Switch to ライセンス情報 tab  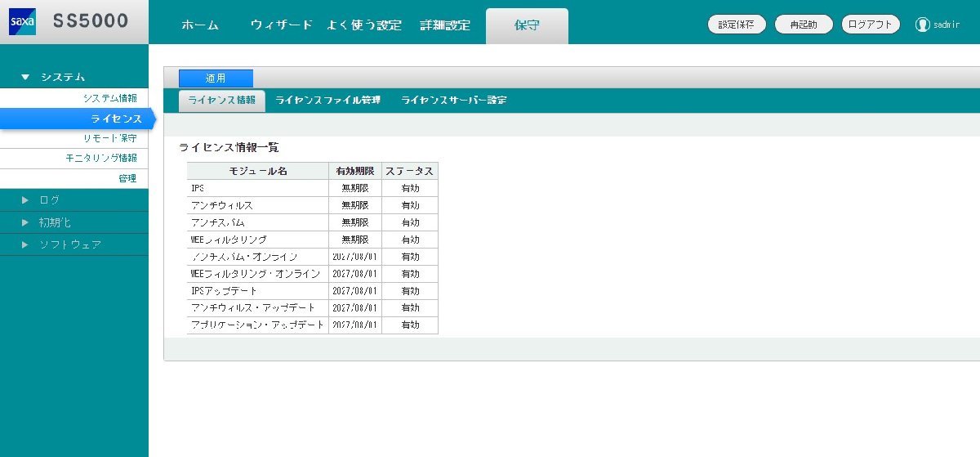222,101
